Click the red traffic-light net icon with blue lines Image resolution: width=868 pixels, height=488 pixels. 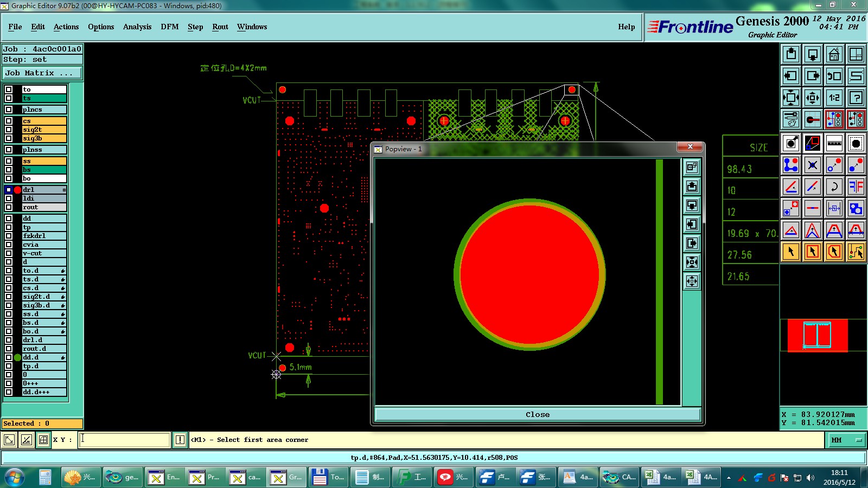pos(834,119)
